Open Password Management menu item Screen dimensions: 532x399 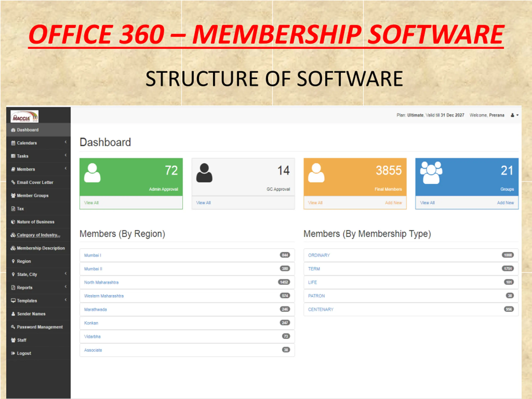click(38, 327)
